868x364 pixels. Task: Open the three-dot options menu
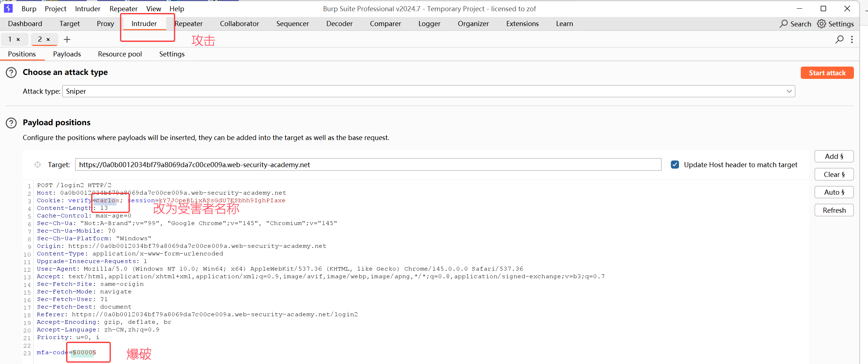(x=852, y=39)
